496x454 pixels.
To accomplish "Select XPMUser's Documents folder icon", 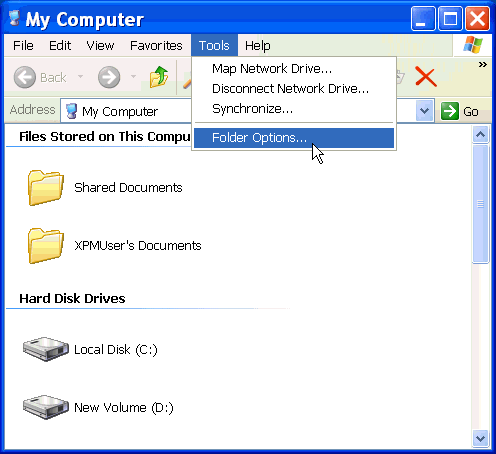I will [46, 245].
